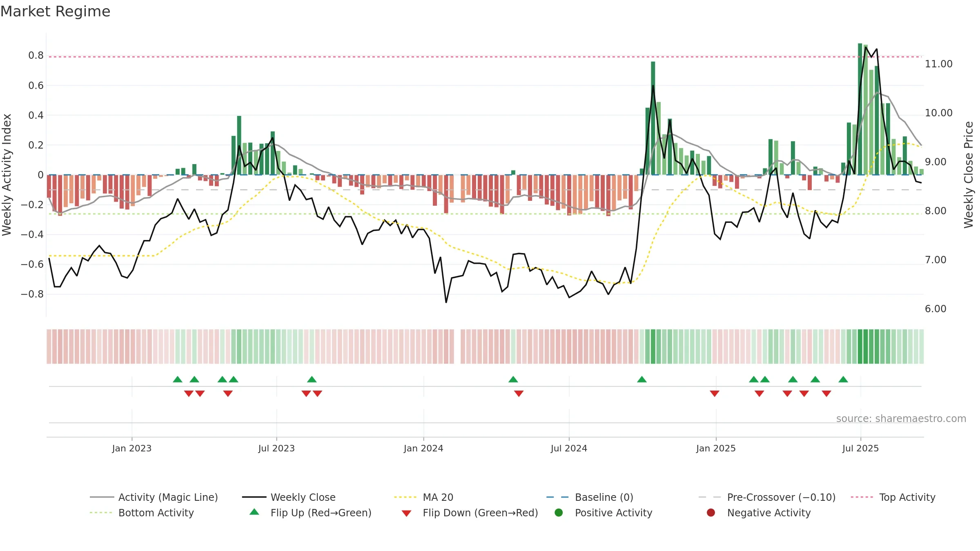
Task: Click the Jul 2023 x-axis label
Action: coord(276,449)
